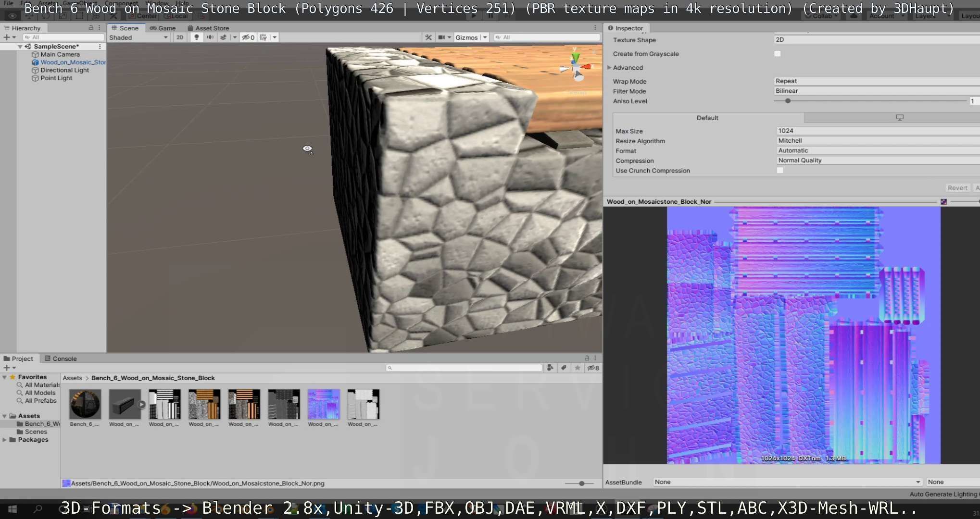Click the component tools wrench icon

pos(428,37)
